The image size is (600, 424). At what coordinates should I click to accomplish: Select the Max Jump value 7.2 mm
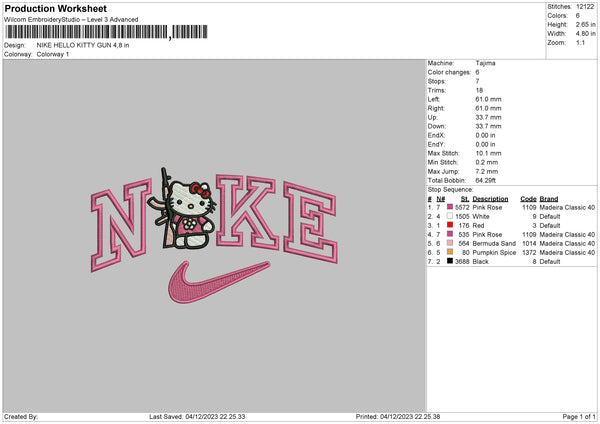coord(487,171)
